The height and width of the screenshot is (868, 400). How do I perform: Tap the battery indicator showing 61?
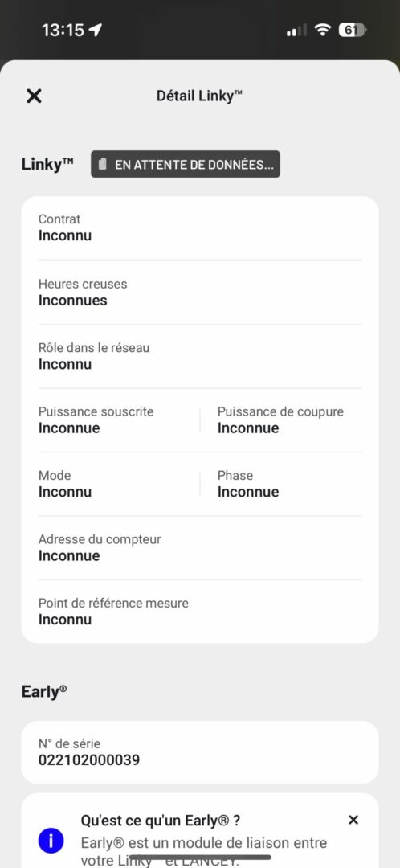click(352, 30)
